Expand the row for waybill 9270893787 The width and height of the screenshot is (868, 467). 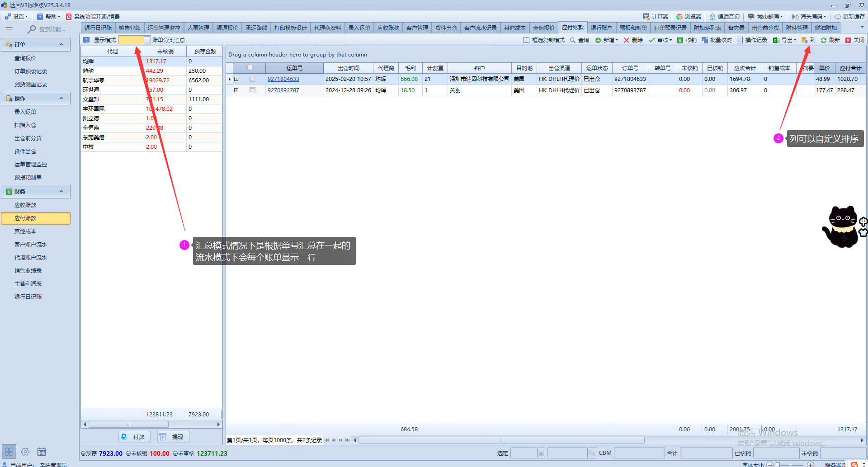236,90
